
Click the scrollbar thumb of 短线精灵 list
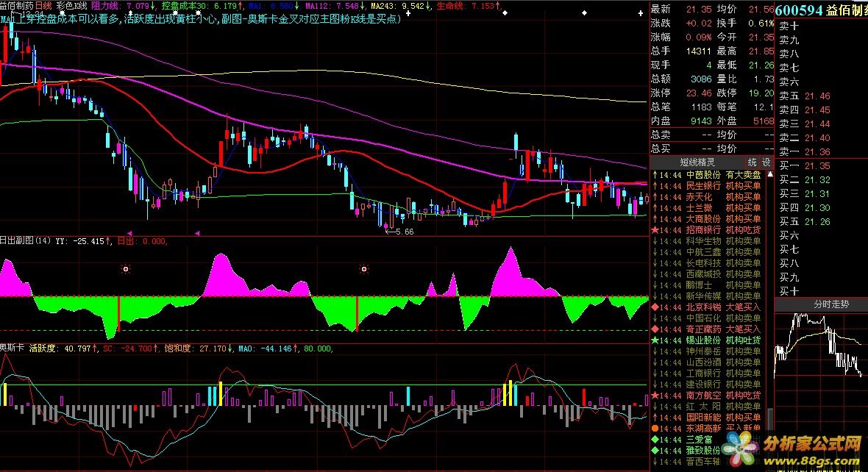[x=770, y=418]
